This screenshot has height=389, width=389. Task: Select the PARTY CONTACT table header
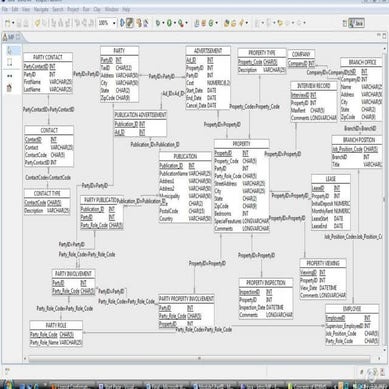tap(48, 57)
